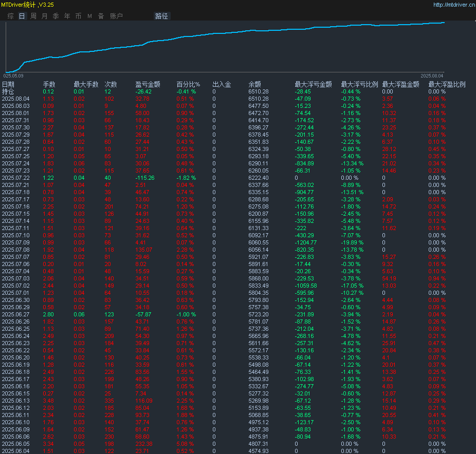Viewport: 476px width, 454px height.
Task: Open the 周 weekly statistics tab
Action: tap(33, 16)
